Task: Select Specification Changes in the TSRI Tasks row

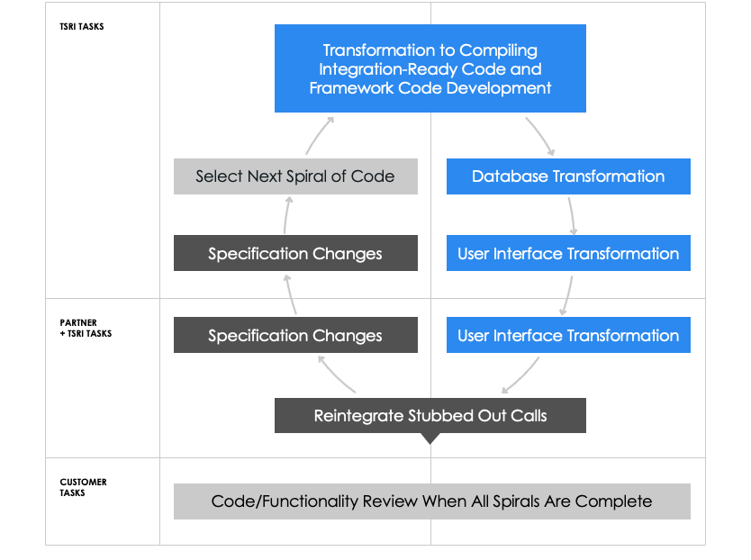Action: click(x=295, y=253)
